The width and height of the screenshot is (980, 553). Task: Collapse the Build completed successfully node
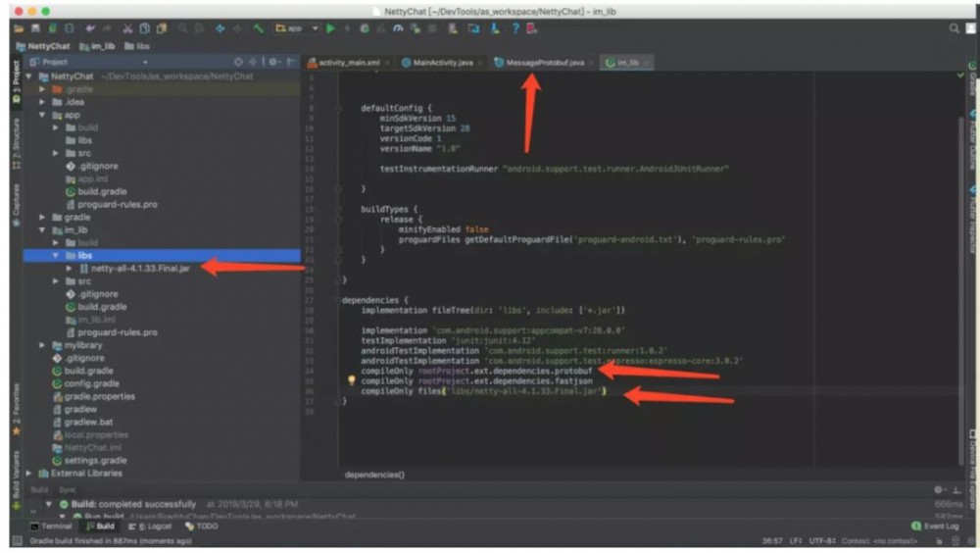(x=49, y=504)
